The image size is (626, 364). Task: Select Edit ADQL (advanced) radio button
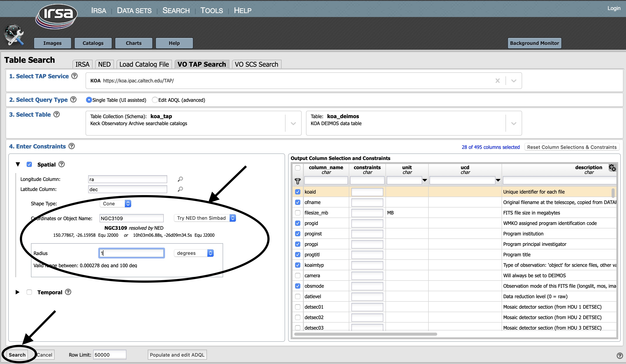155,100
